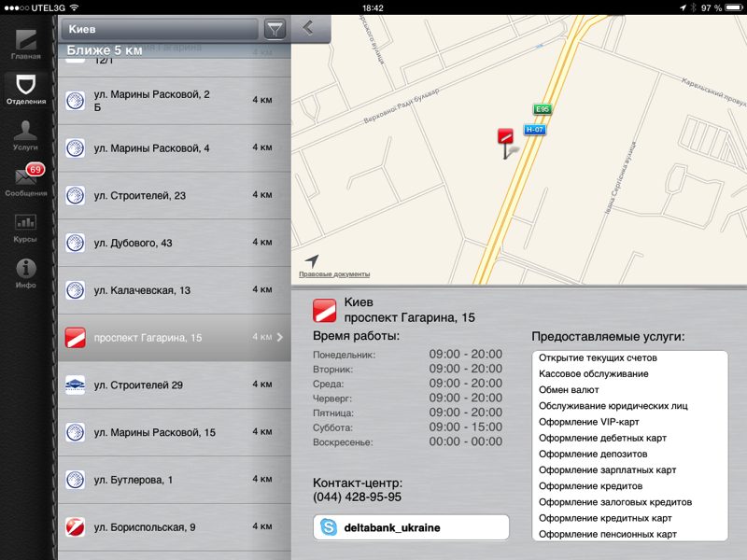Tap the filter funnel icon
Viewport: 747px width, 560px height.
pyautogui.click(x=275, y=30)
